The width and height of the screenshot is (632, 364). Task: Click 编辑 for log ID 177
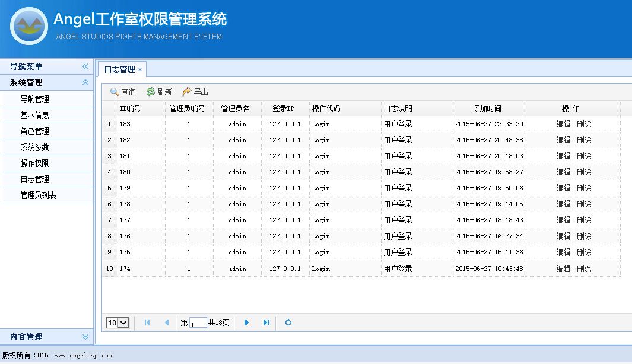563,221
